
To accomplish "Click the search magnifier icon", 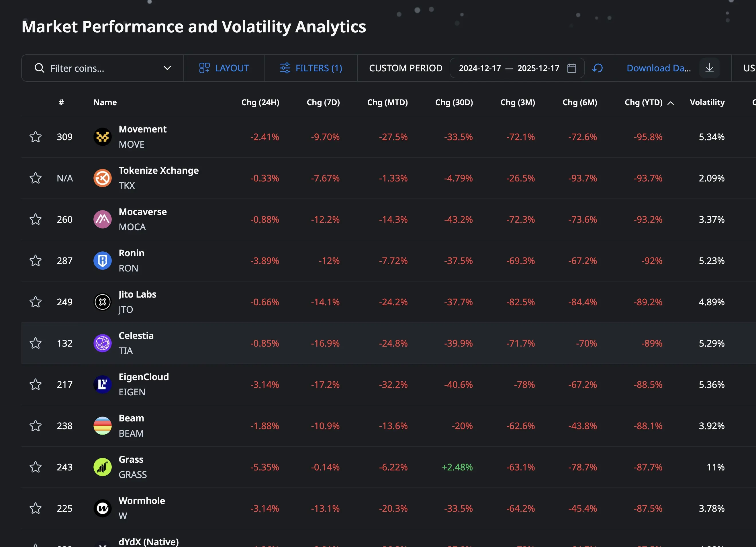I will point(39,68).
